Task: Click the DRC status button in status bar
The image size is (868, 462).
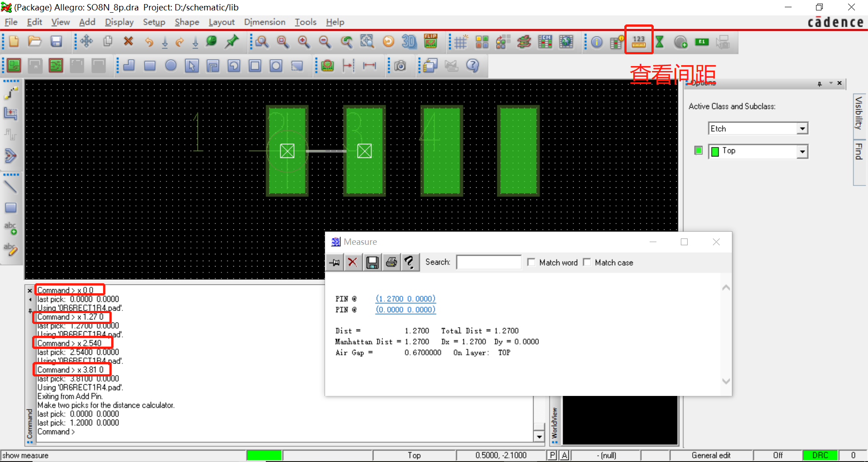Action: [x=820, y=455]
